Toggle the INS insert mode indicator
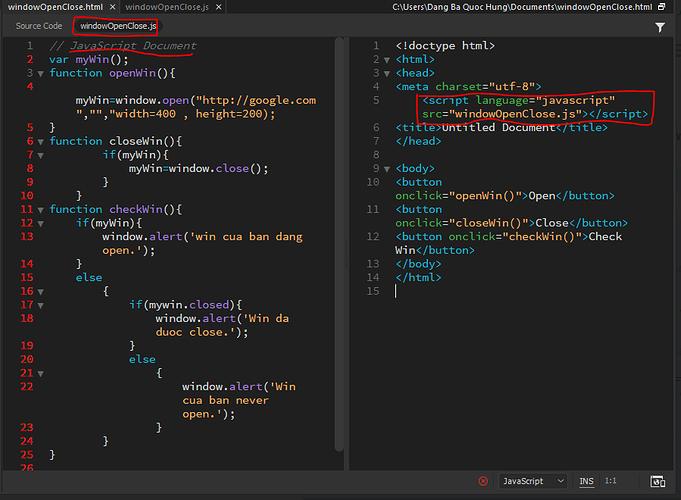Screen dimensions: 681x500 (x=586, y=481)
